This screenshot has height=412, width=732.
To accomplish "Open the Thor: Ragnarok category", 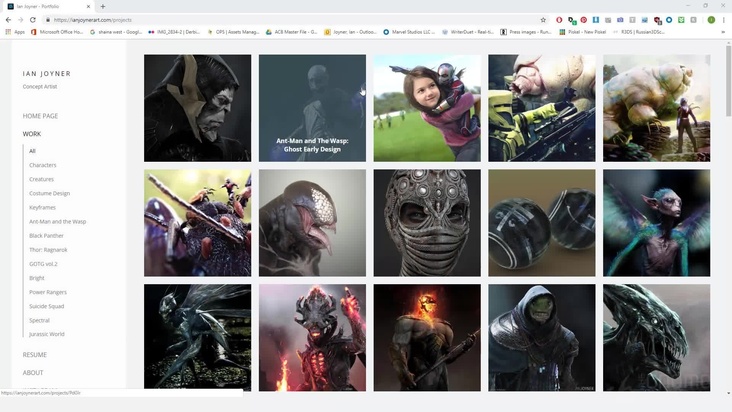I will coord(50,249).
